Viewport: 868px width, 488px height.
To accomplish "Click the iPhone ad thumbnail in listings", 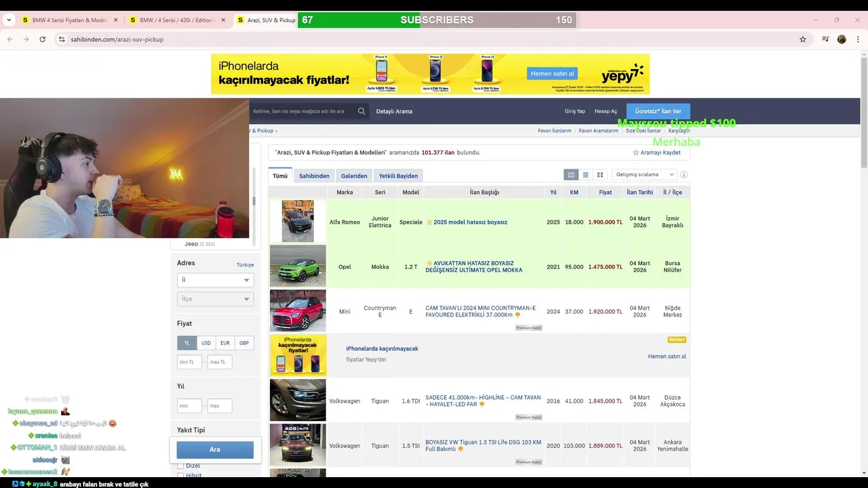I will click(x=298, y=355).
